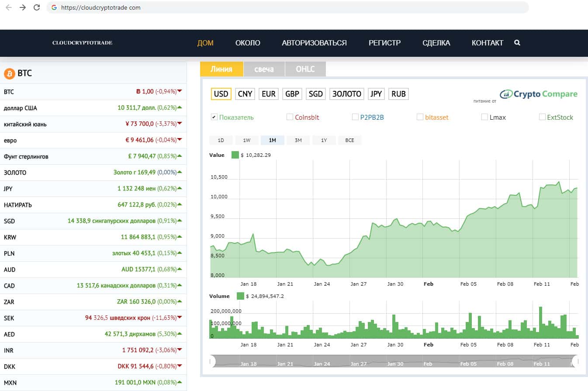This screenshot has width=588, height=391.
Task: Enable the Coinsbit checkbox
Action: (290, 117)
